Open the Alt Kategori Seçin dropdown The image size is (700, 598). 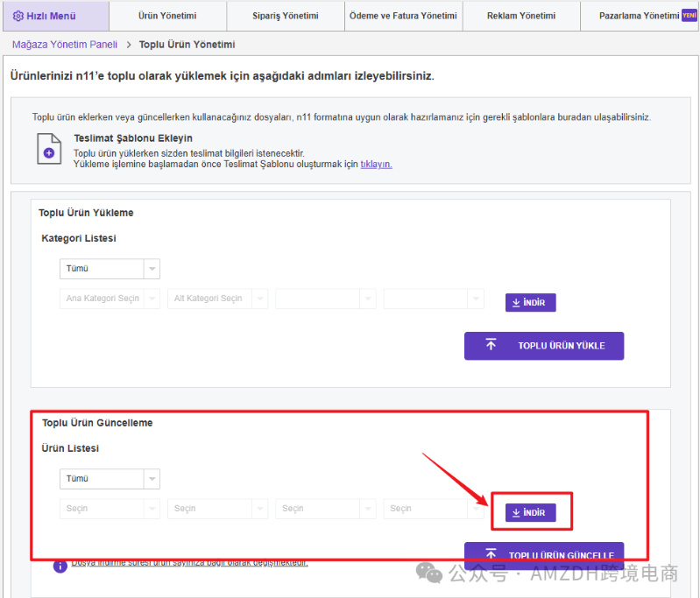tap(217, 299)
